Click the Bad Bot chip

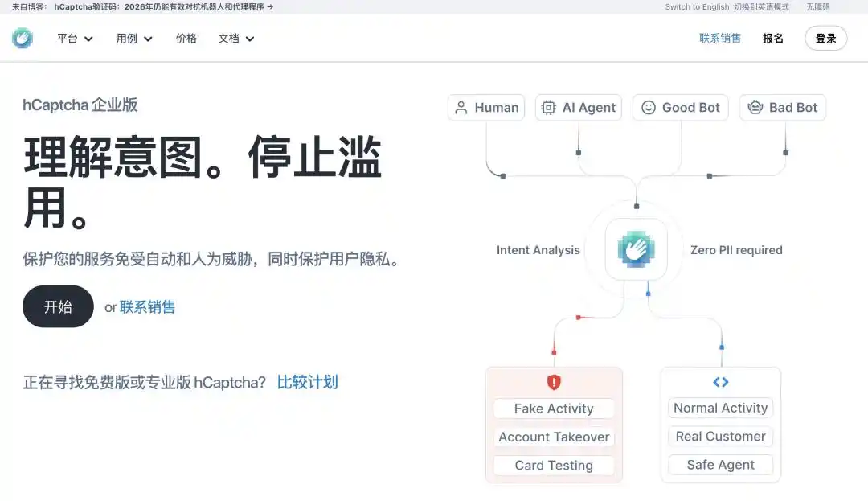[782, 108]
